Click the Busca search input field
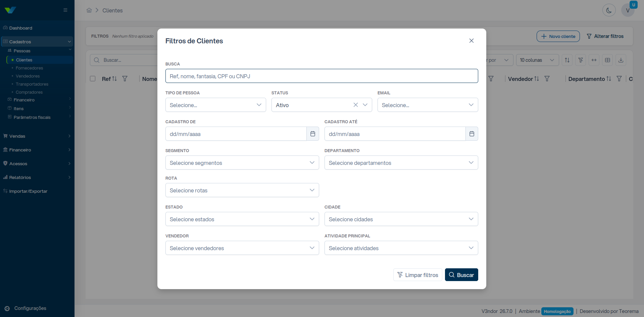This screenshot has width=644, height=317. click(321, 76)
